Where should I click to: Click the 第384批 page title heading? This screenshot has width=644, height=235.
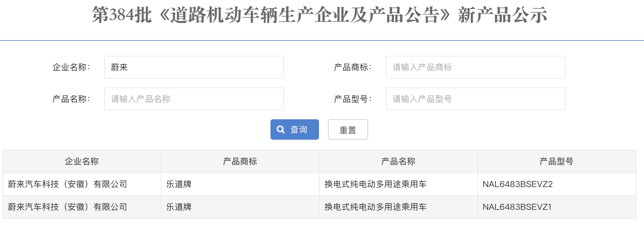pyautogui.click(x=319, y=15)
